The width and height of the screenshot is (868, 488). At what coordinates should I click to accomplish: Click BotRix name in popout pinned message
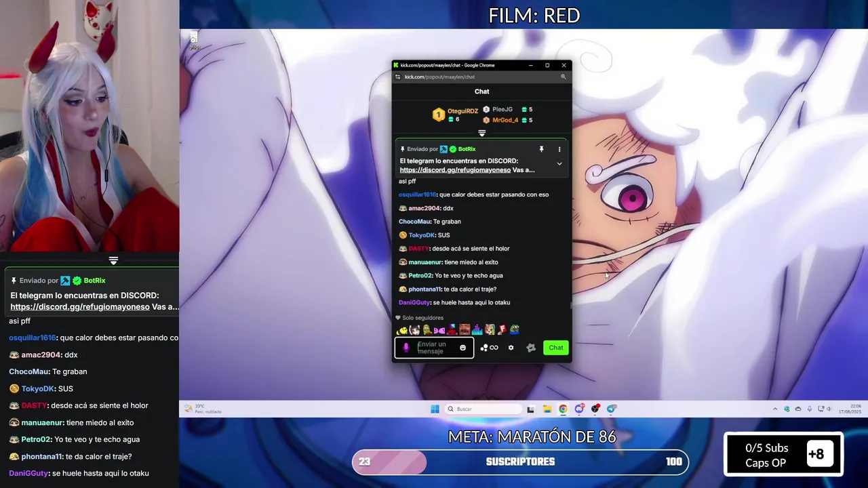click(467, 149)
